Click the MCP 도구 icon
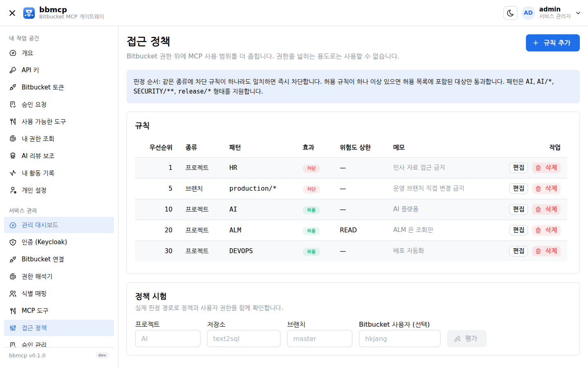This screenshot has height=372, width=588. tap(13, 311)
